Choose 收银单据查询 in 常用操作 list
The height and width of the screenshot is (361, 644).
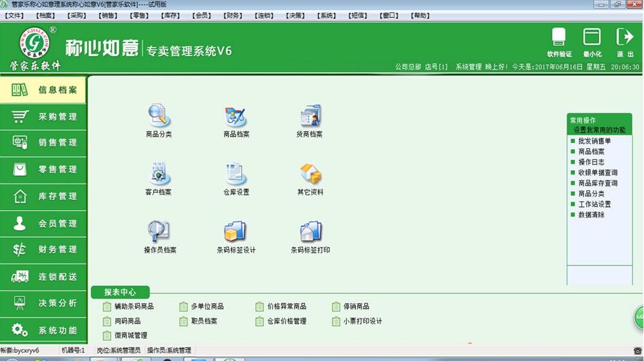[x=594, y=173]
